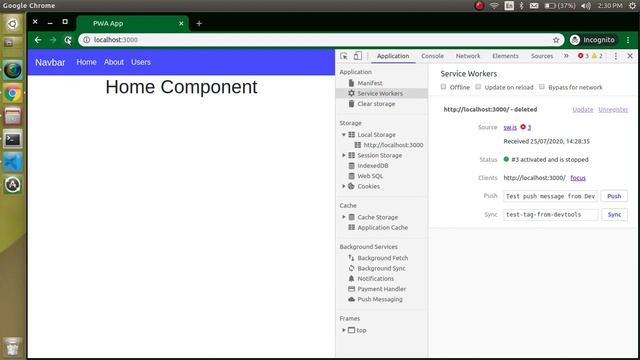Click the Push button
This screenshot has width=640, height=360.
tap(614, 196)
